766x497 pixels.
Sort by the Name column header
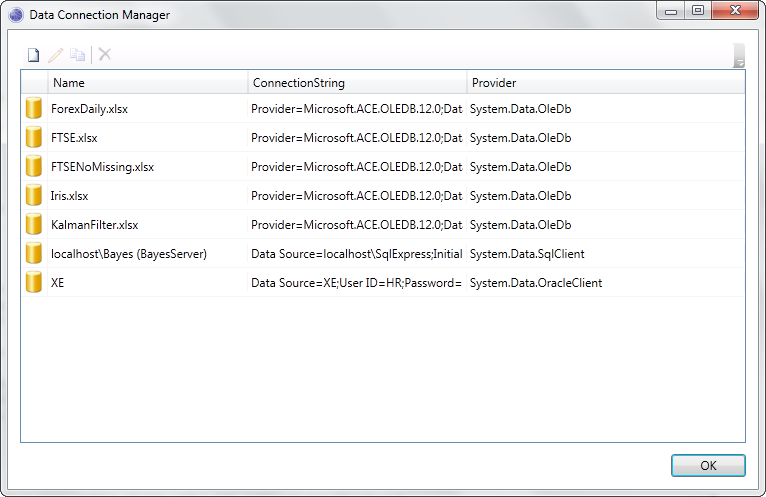point(148,83)
